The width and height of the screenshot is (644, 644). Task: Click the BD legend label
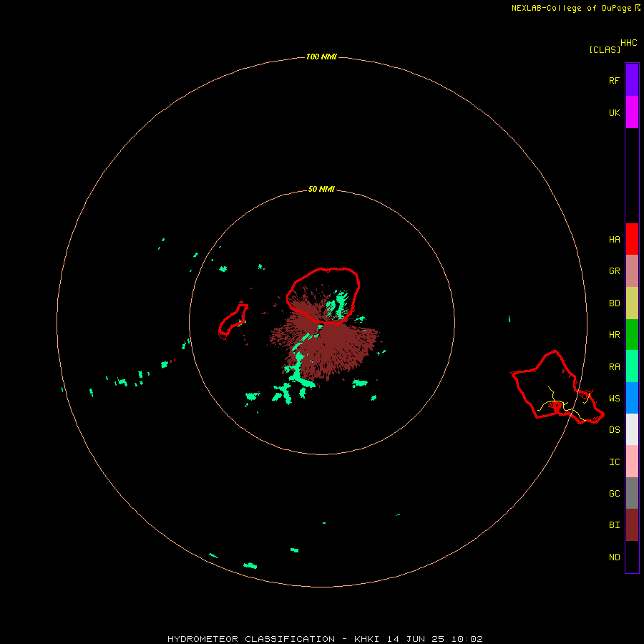click(x=614, y=303)
